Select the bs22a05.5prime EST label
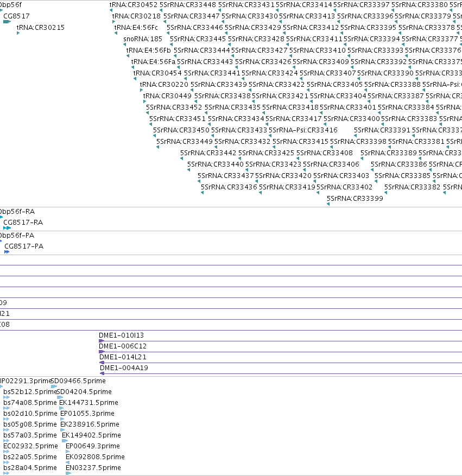This screenshot has height=476, width=462. pyautogui.click(x=30, y=457)
